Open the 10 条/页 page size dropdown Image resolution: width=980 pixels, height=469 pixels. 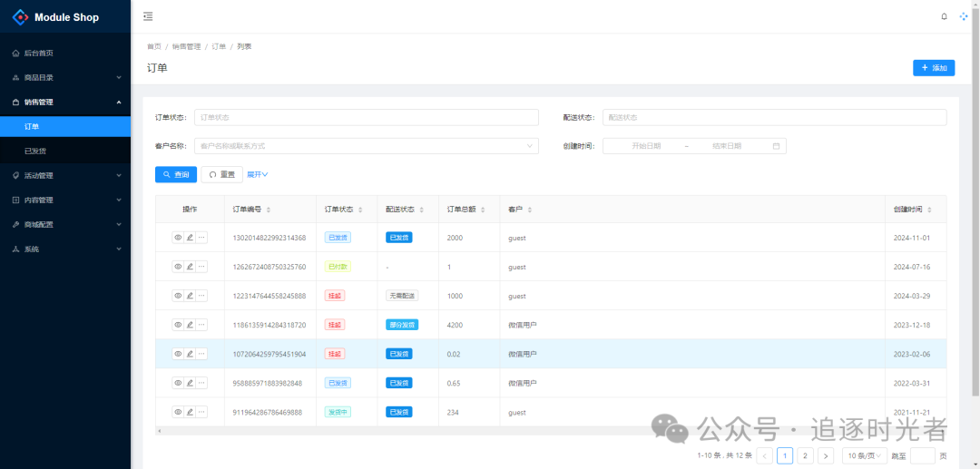click(x=864, y=455)
